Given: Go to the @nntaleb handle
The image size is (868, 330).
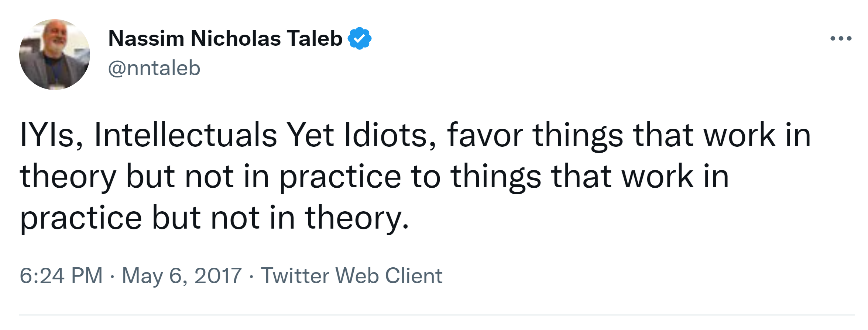Looking at the screenshot, I should (x=154, y=68).
